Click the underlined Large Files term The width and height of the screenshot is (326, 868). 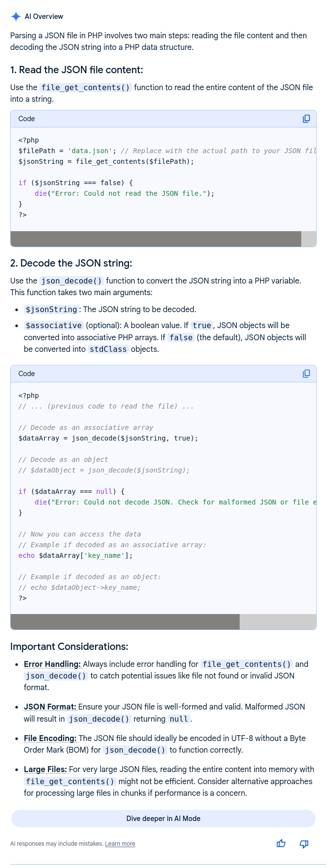[x=46, y=769]
